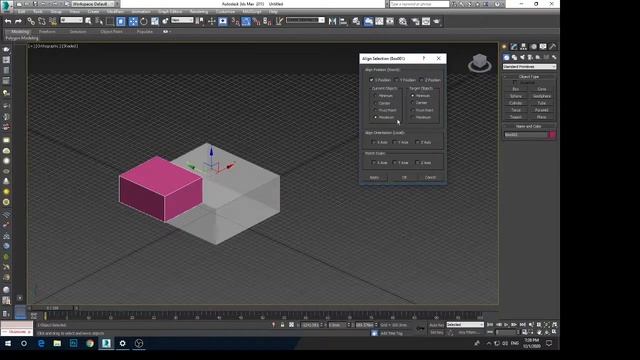This screenshot has width=640, height=360.
Task: Toggle the AutoGrid checkbox
Action: [x=515, y=82]
